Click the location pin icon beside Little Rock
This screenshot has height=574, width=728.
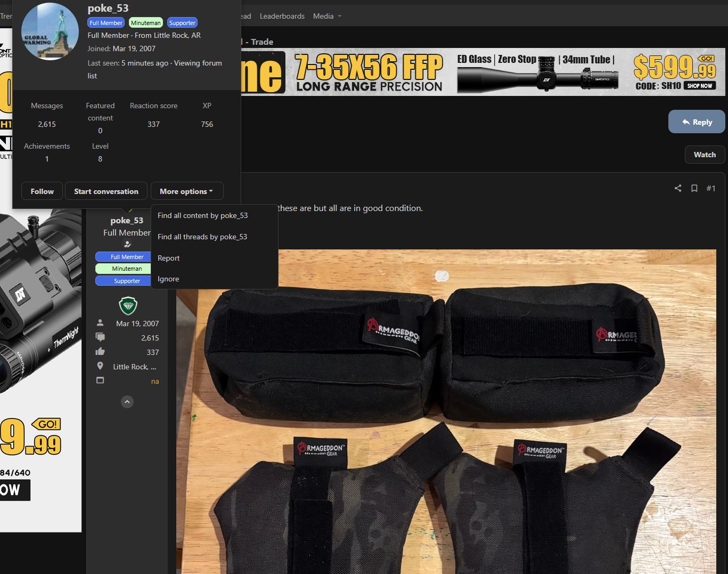[x=100, y=366]
